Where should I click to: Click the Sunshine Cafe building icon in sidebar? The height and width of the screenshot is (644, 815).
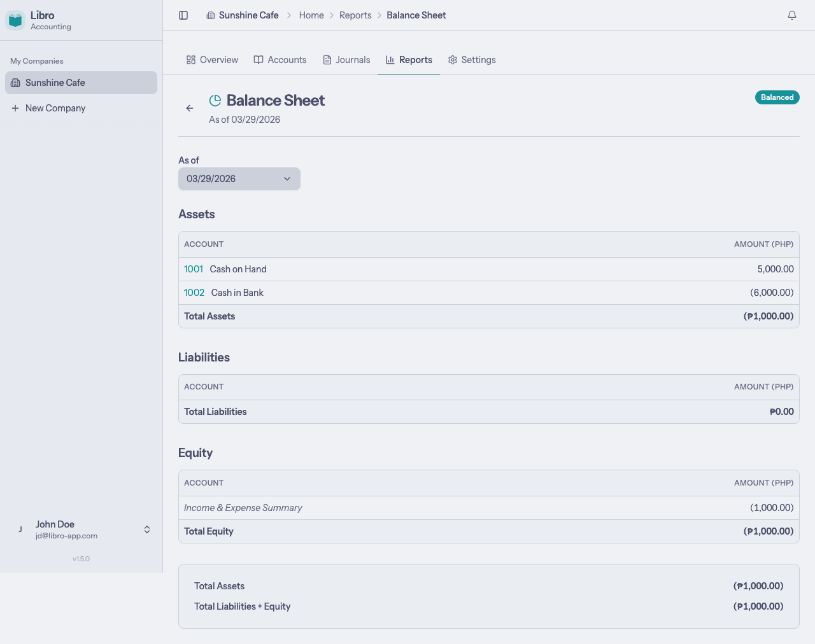15,83
